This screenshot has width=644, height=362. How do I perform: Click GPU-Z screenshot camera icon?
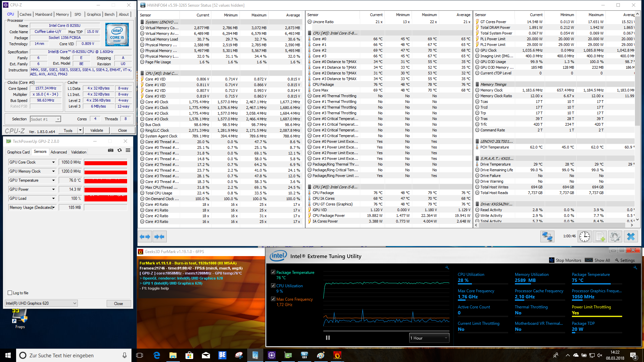110,150
